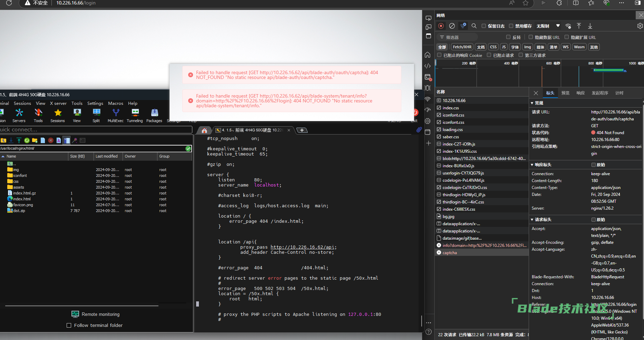Click browser refresh button
The width and height of the screenshot is (644, 340).
coord(9,3)
